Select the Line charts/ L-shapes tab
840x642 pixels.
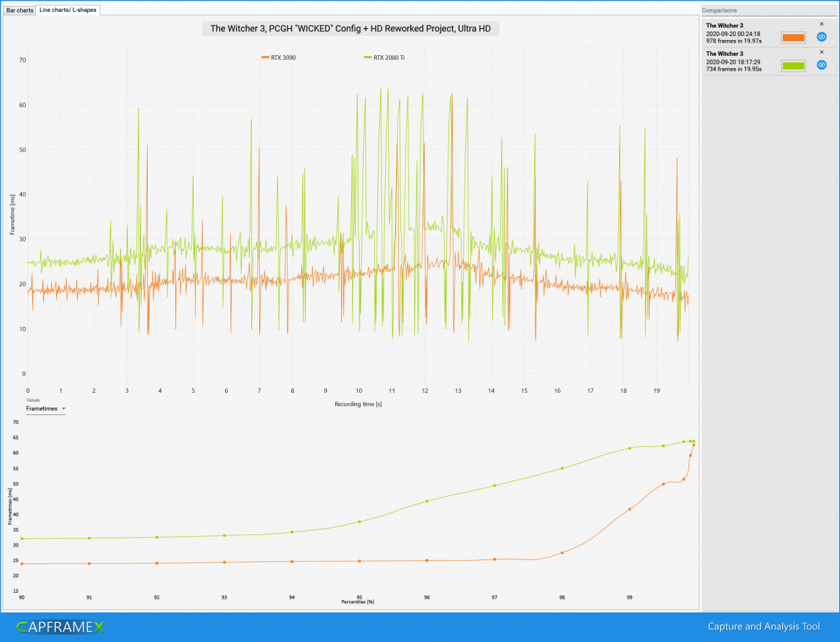tap(68, 10)
